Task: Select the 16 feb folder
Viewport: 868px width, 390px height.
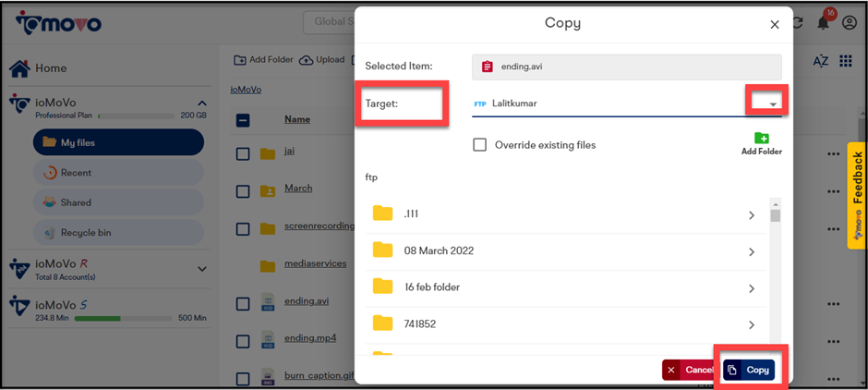Action: [566, 288]
